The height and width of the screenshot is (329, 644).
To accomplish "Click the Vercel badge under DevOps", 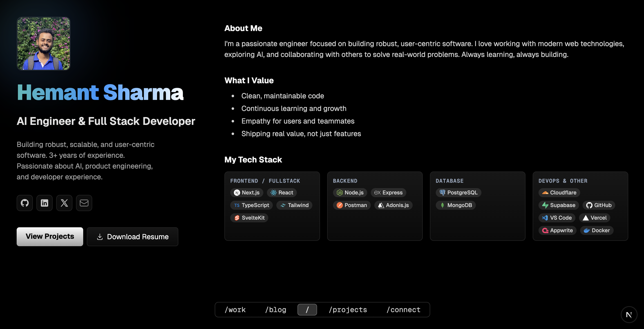I will pos(595,218).
